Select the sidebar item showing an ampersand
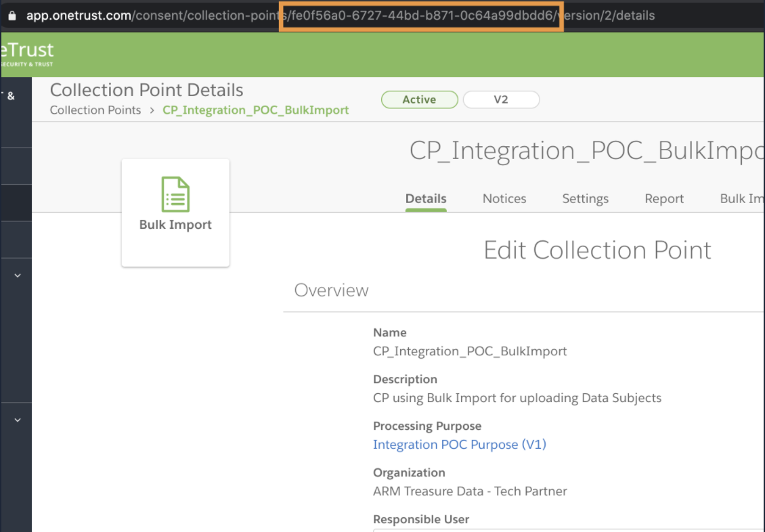Screen dimensions: 765x532 pos(12,96)
